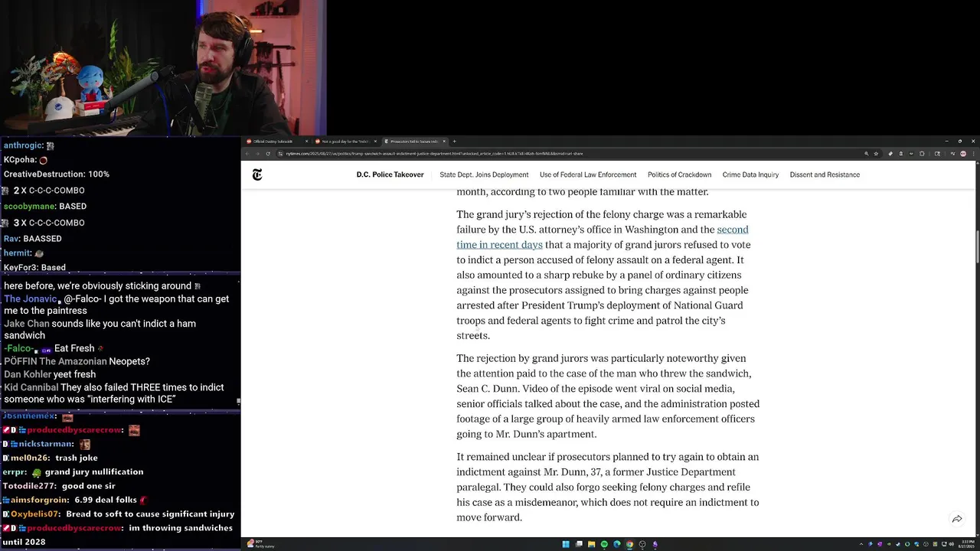980x551 pixels.
Task: Switch to the 'Not a good day' tab
Action: [x=345, y=142]
